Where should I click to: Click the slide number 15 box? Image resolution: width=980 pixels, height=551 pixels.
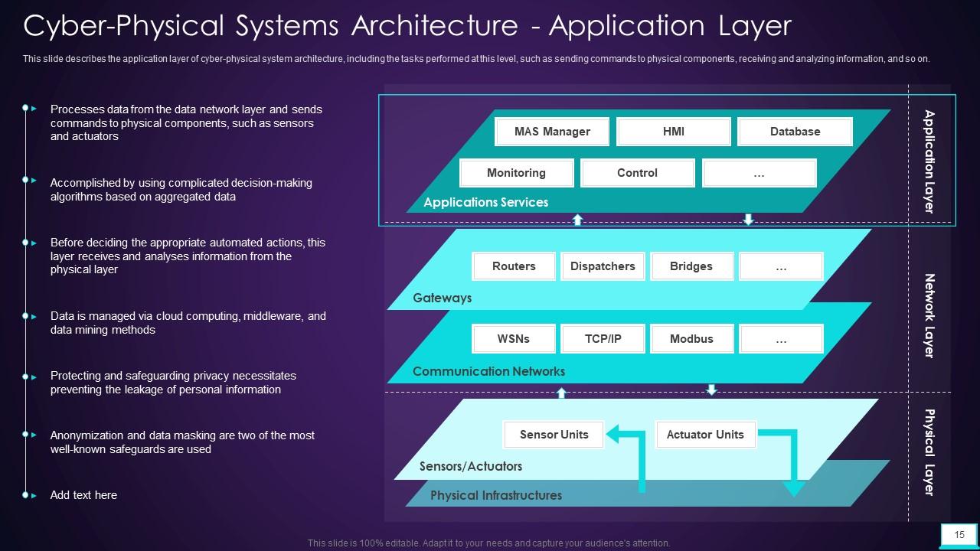pyautogui.click(x=959, y=534)
